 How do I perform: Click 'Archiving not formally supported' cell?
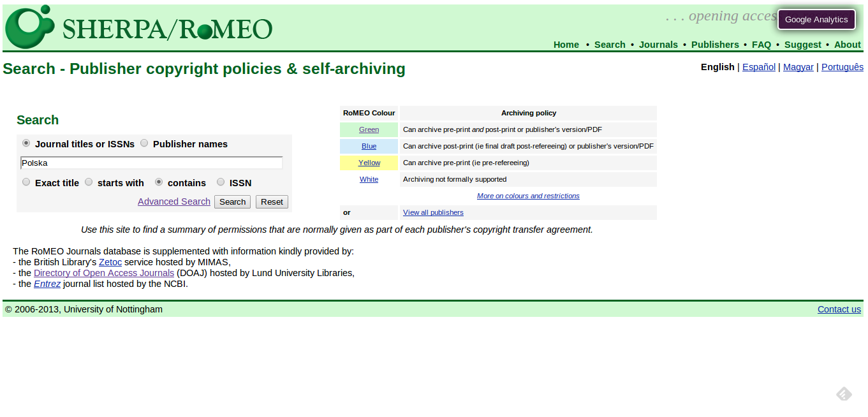(x=528, y=179)
